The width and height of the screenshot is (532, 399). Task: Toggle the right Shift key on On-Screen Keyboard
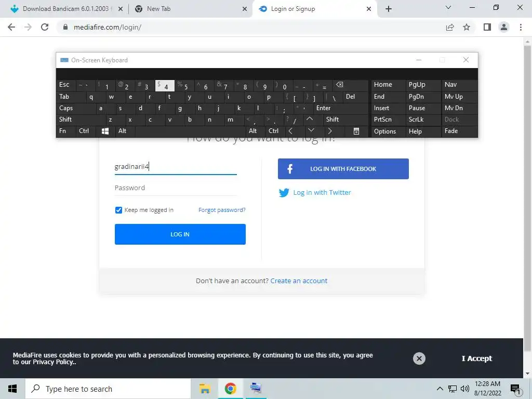(345, 119)
